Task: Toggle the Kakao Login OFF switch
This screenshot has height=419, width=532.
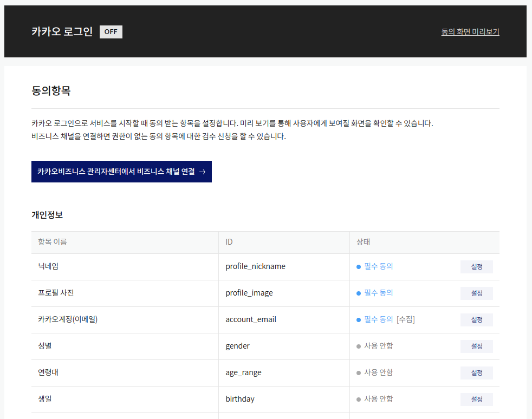Action: tap(111, 32)
